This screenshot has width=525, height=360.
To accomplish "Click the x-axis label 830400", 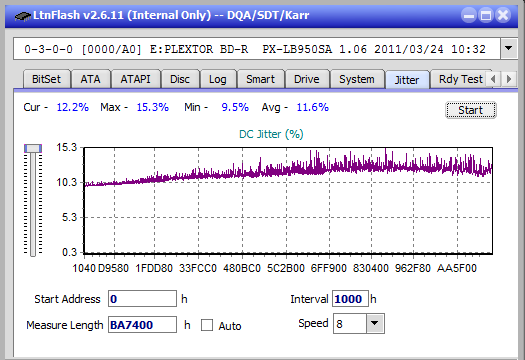I will click(371, 268).
